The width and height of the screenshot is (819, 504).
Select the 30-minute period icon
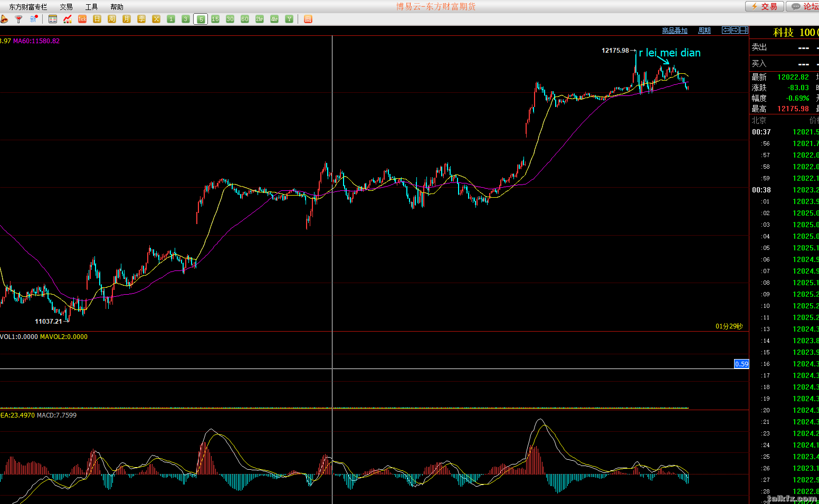[230, 19]
